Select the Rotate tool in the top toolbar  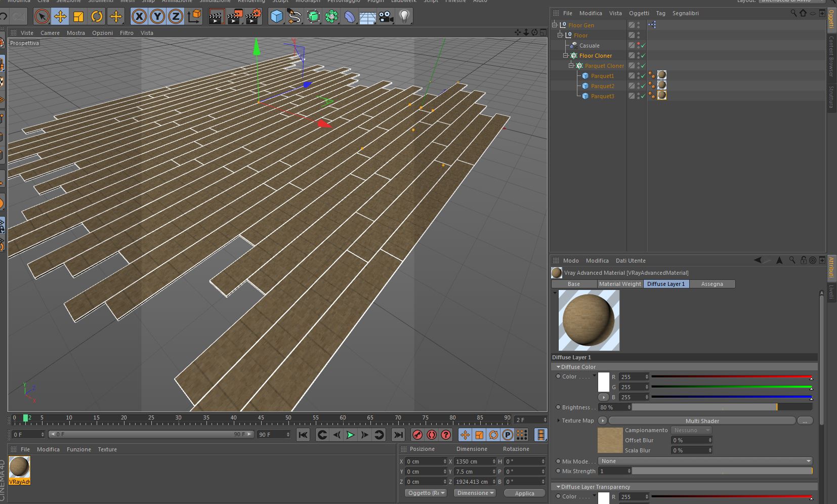point(97,17)
